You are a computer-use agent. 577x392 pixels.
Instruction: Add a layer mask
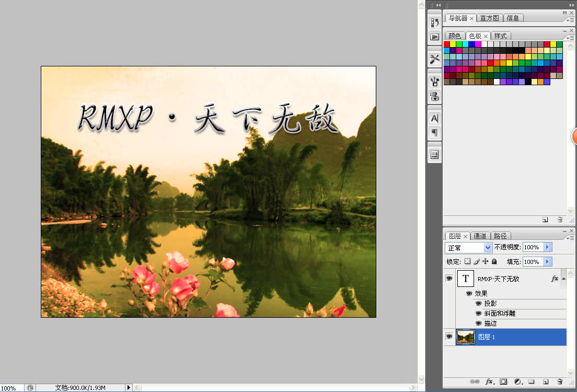[503, 382]
